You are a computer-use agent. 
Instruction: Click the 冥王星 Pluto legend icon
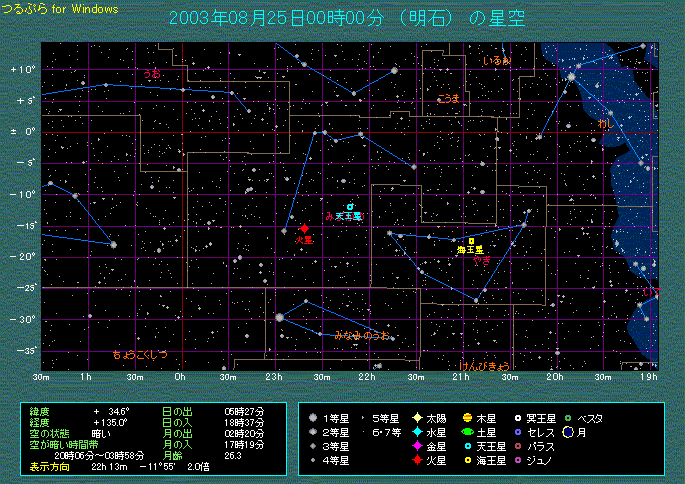[x=517, y=417]
